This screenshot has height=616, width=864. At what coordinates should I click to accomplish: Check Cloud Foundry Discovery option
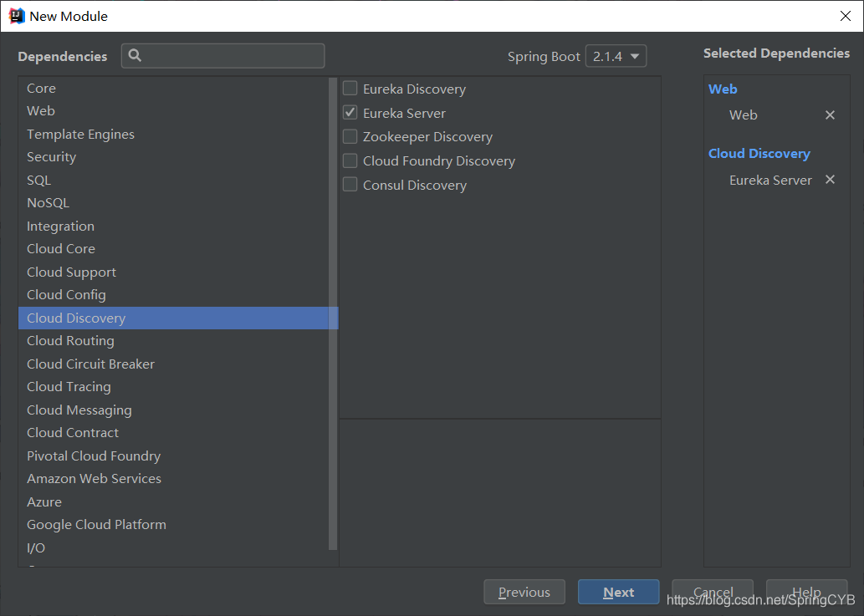point(350,160)
